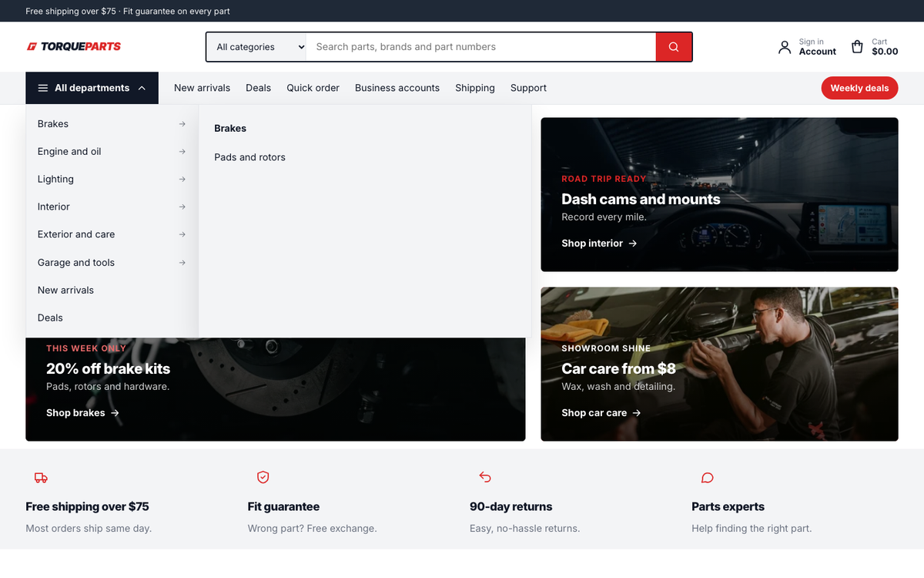Open Deals in the nav bar
Screen dimensions: 924x578
click(258, 88)
